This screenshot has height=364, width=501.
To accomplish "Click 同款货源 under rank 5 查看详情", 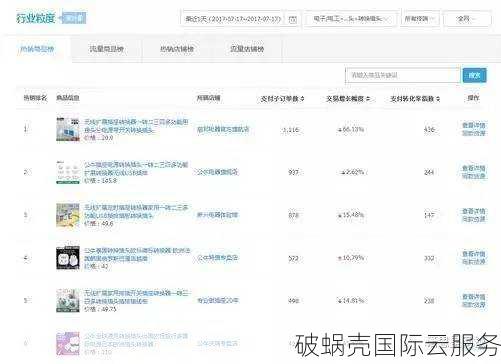I will 474,304.
